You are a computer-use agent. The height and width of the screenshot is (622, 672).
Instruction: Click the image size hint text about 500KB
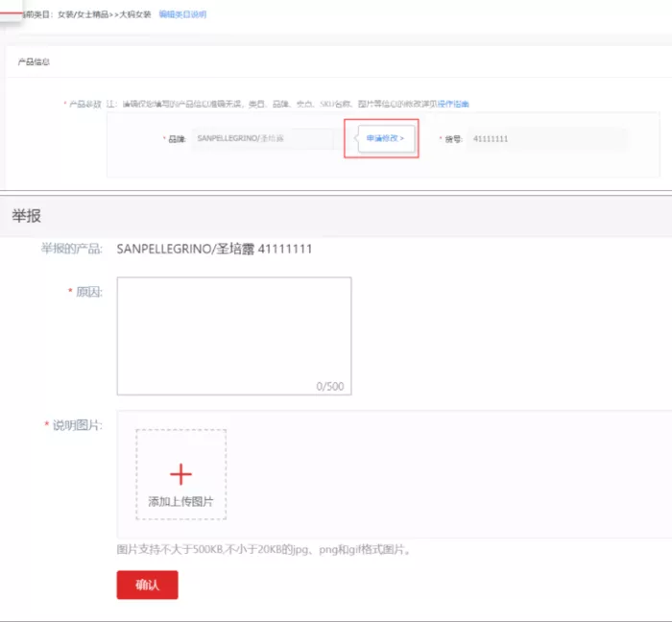click(x=264, y=549)
